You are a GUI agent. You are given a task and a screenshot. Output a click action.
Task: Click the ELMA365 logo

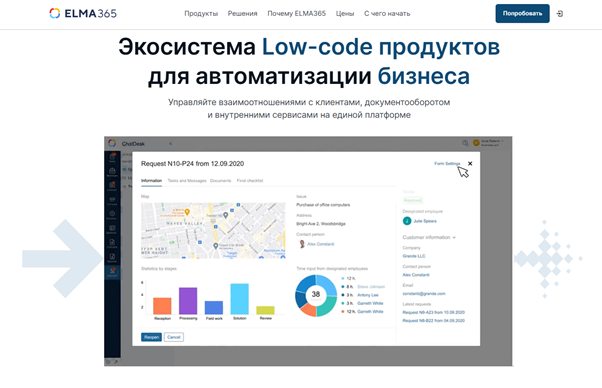pos(83,13)
